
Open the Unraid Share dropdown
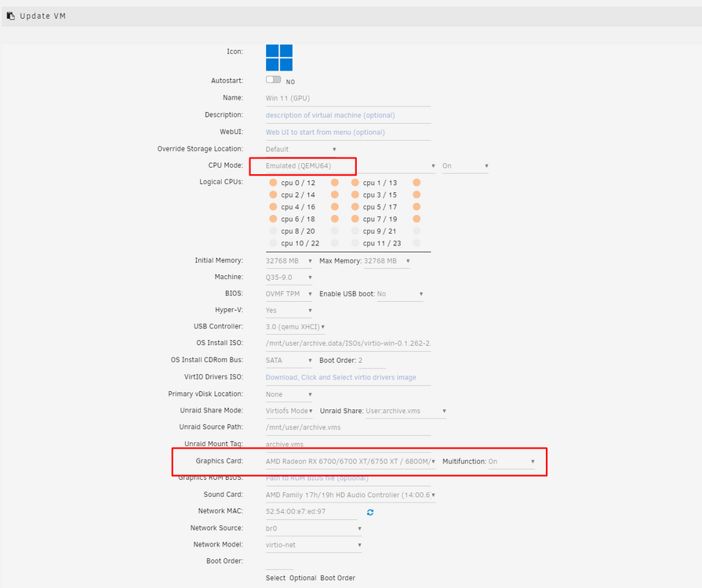[406, 412]
